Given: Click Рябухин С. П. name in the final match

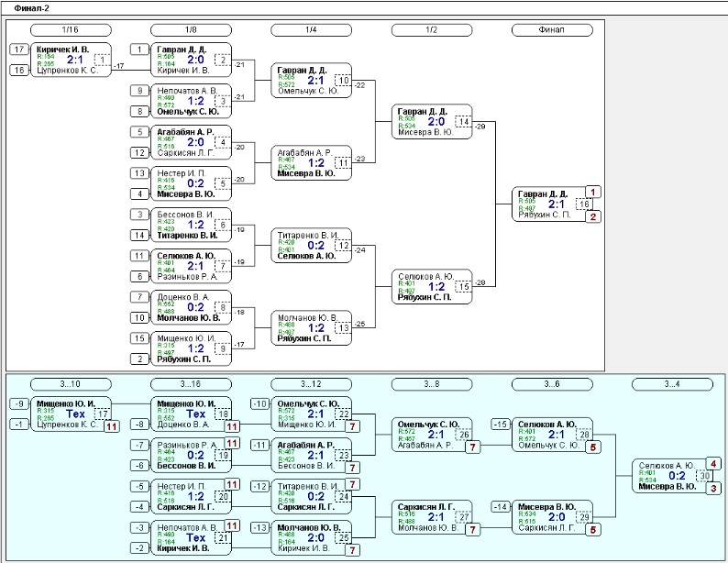Looking at the screenshot, I should click(x=545, y=215).
